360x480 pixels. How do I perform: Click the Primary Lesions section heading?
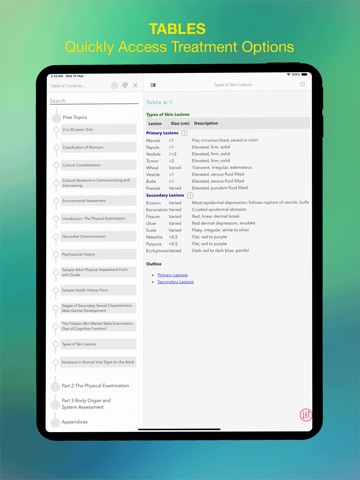pos(162,133)
